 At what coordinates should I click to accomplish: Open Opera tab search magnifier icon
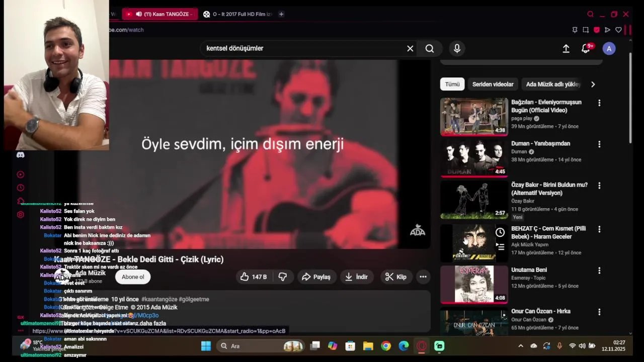click(590, 14)
